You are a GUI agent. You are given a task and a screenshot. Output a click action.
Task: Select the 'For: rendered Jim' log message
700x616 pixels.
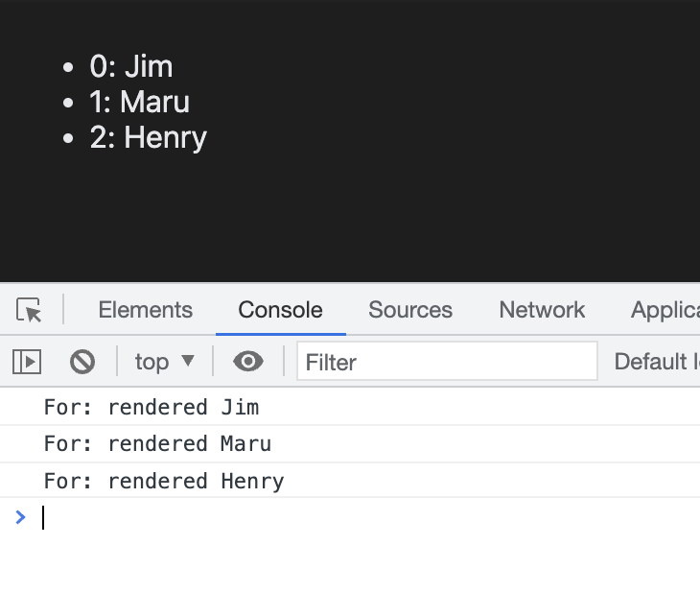(152, 407)
